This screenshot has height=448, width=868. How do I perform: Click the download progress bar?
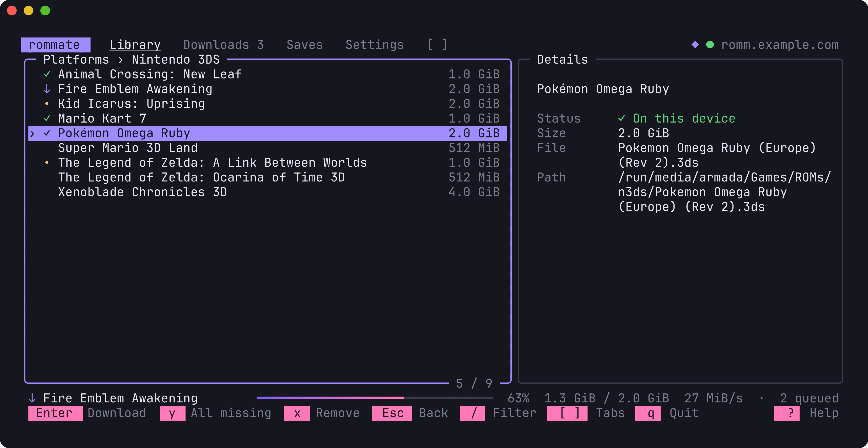tap(374, 398)
